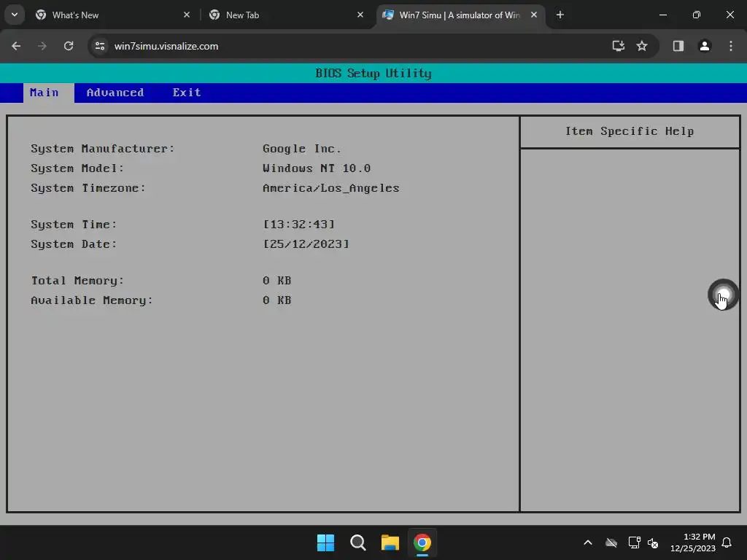Install the web app via address bar icon
Image resolution: width=747 pixels, height=560 pixels.
pos(619,46)
